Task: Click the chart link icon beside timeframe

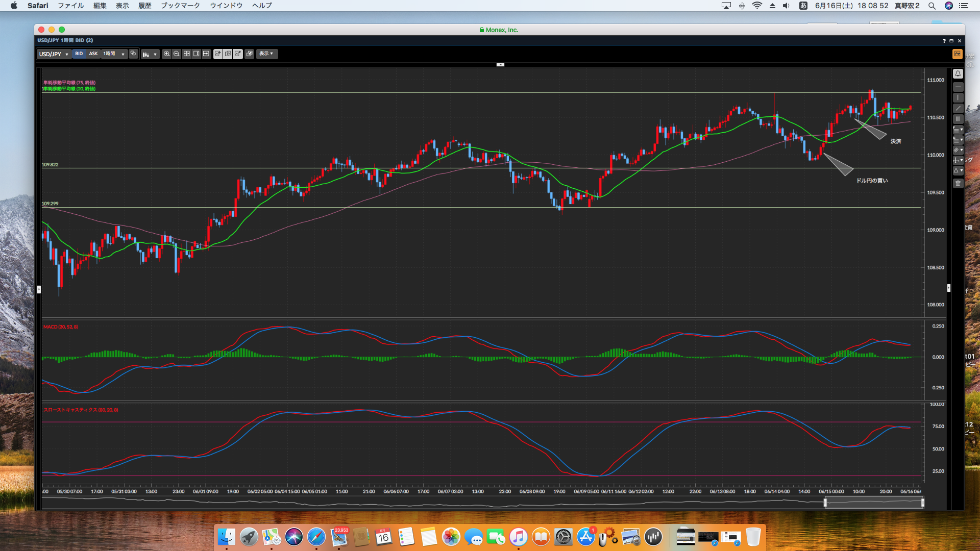Action: (x=133, y=54)
